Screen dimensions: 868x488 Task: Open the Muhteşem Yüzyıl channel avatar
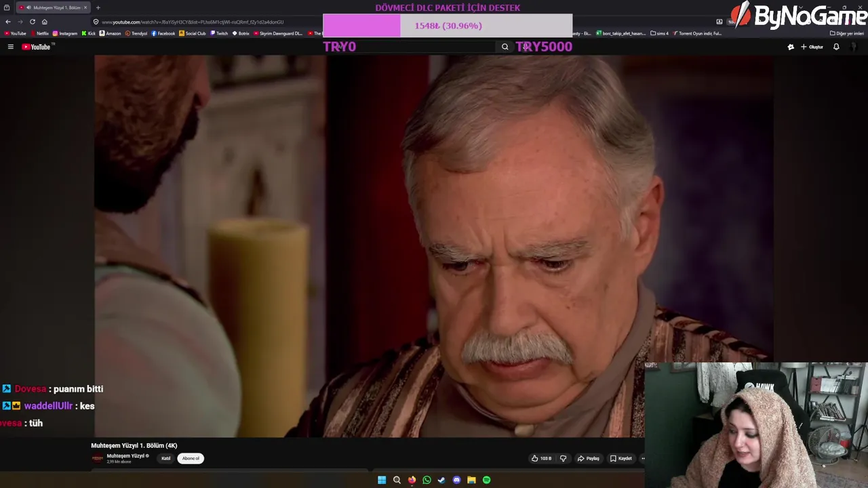pos(98,459)
